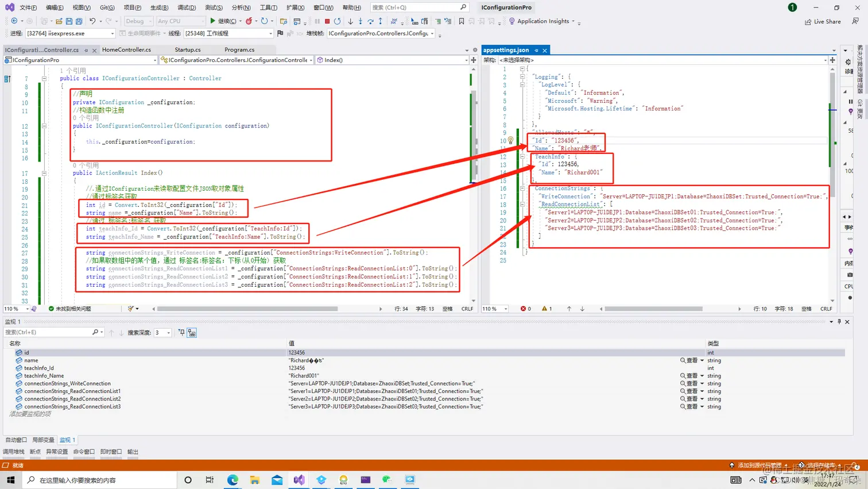Viewport: 868px width, 489px height.
Task: Open the stack frame dropdown
Action: [x=382, y=33]
